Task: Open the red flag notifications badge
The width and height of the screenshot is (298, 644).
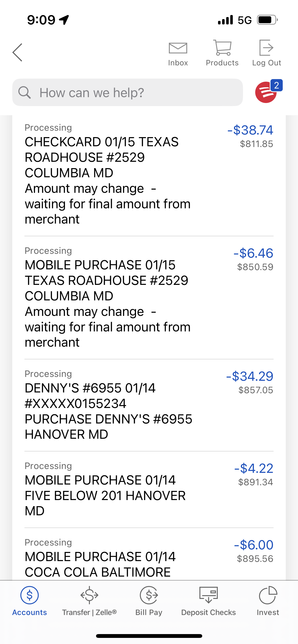Action: point(266,92)
